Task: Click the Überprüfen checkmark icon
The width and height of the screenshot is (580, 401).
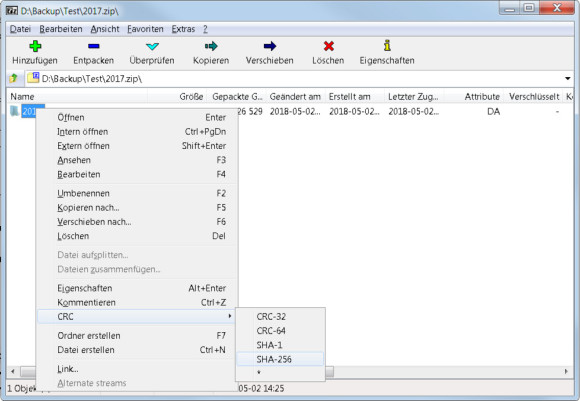Action: [152, 46]
